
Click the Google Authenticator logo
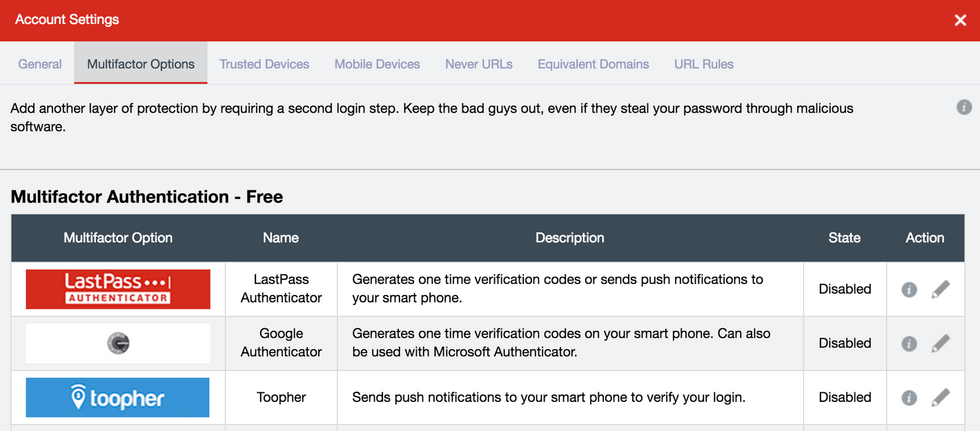pos(117,343)
